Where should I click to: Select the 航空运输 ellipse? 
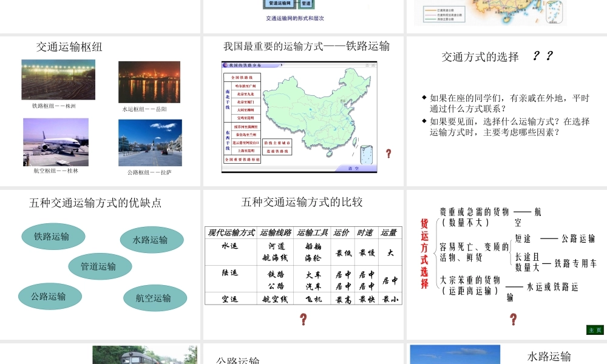pyautogui.click(x=155, y=298)
